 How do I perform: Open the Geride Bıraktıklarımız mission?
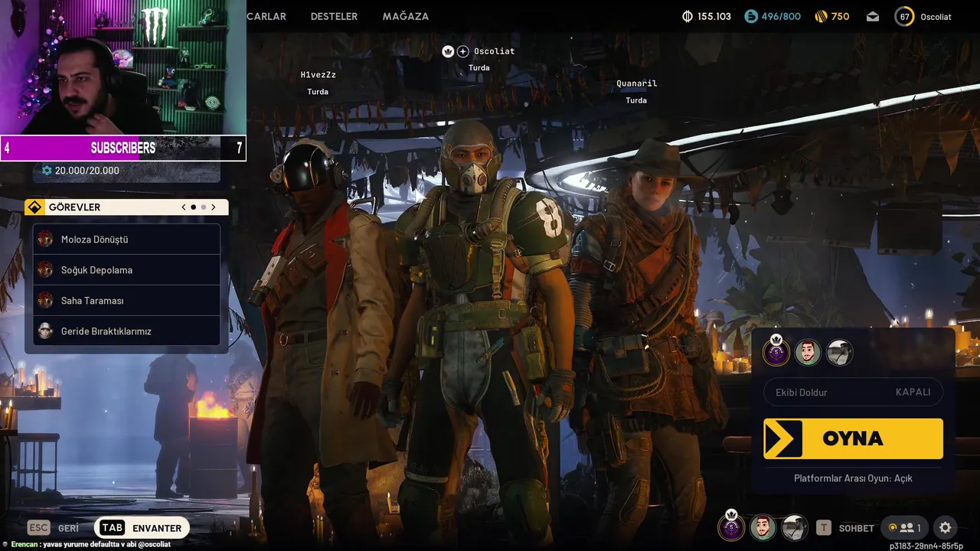coord(127,331)
